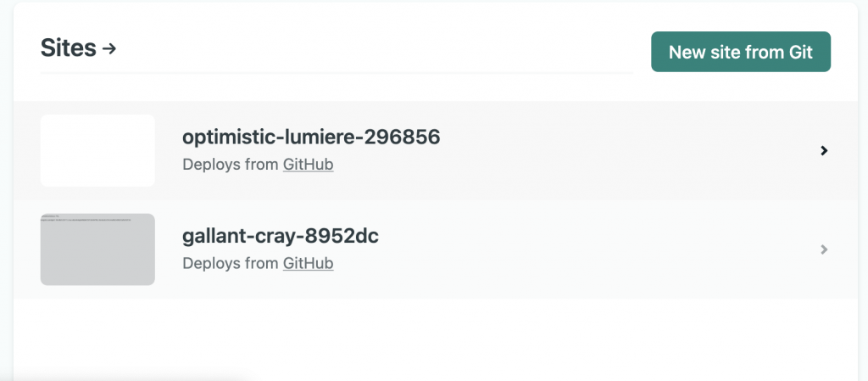Open the gallant-cray-8952dc gray preview thumbnail
The image size is (868, 381).
[97, 255]
